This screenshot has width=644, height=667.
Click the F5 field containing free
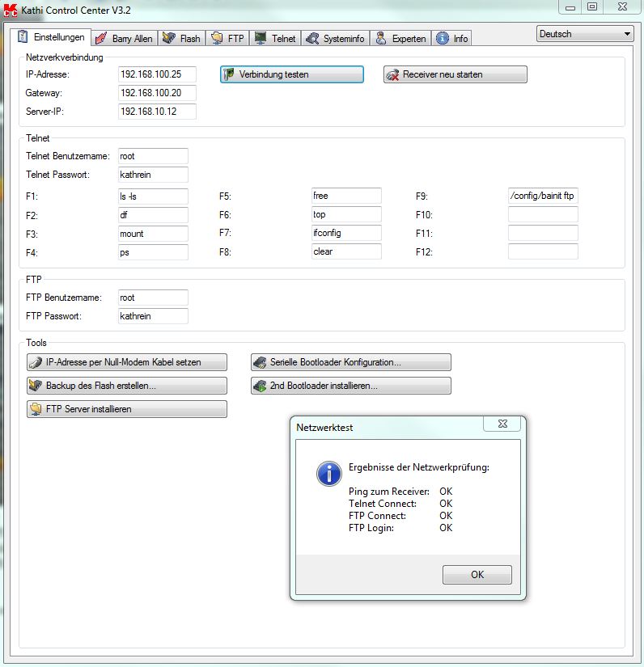[346, 196]
